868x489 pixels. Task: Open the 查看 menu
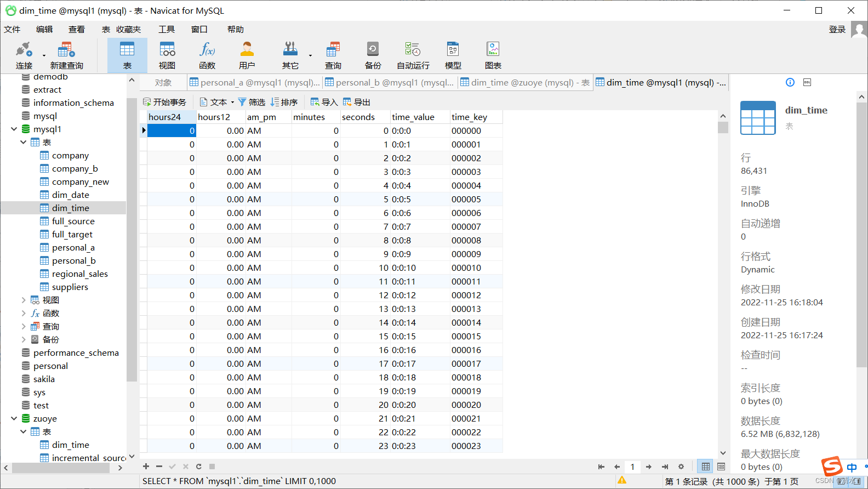tap(77, 30)
